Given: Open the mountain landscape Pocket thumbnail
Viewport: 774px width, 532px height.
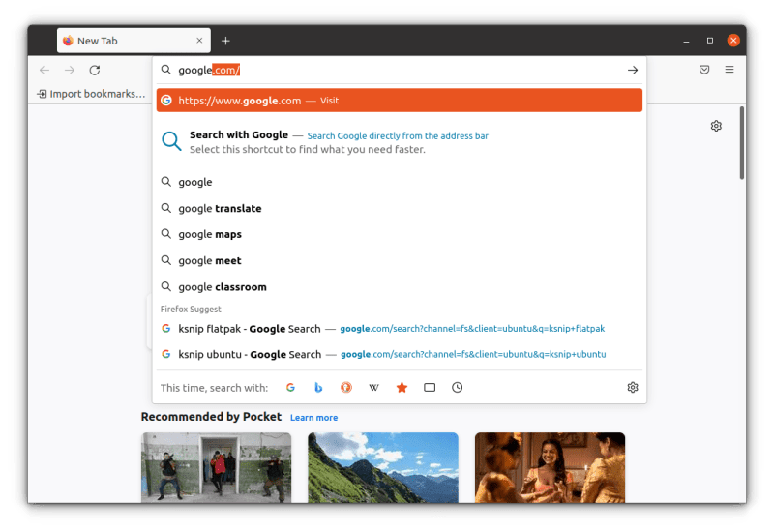Looking at the screenshot, I should click(383, 466).
